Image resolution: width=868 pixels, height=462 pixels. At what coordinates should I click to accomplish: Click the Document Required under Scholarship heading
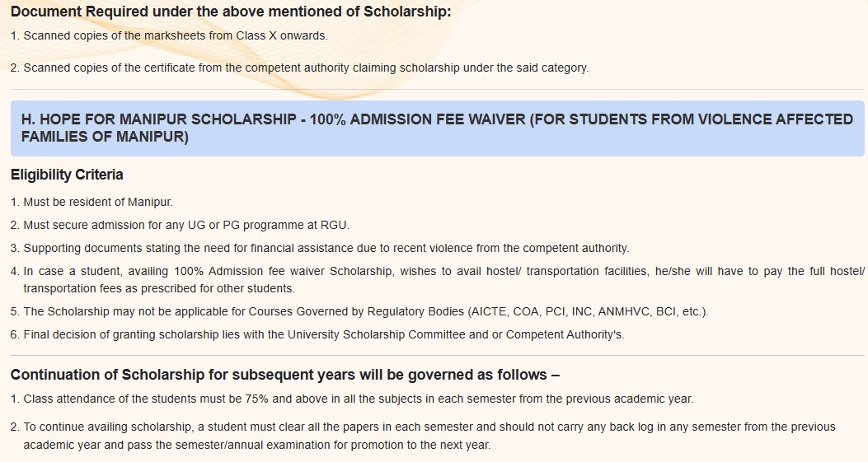(x=231, y=11)
